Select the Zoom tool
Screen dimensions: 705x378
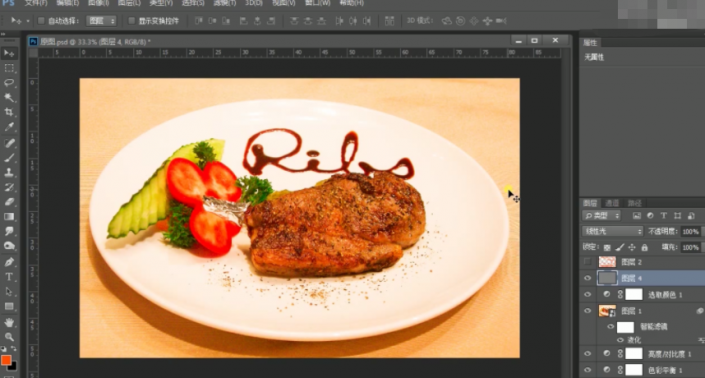point(9,337)
